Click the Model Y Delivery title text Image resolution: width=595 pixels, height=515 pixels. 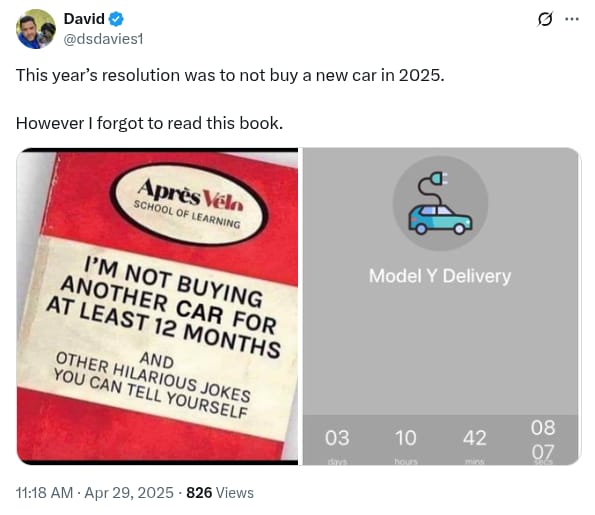click(440, 276)
